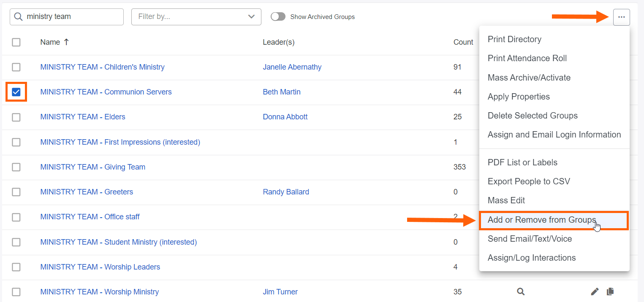Click the magnifier icon in Worship Ministry row

click(521, 291)
